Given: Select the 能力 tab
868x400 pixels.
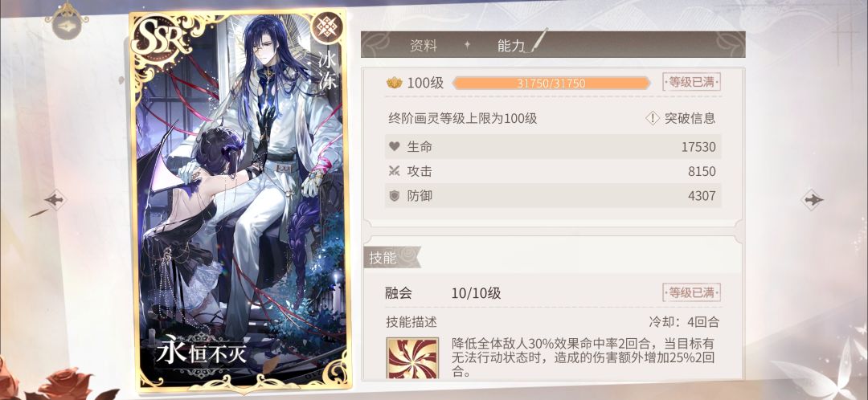Looking at the screenshot, I should pos(511,45).
